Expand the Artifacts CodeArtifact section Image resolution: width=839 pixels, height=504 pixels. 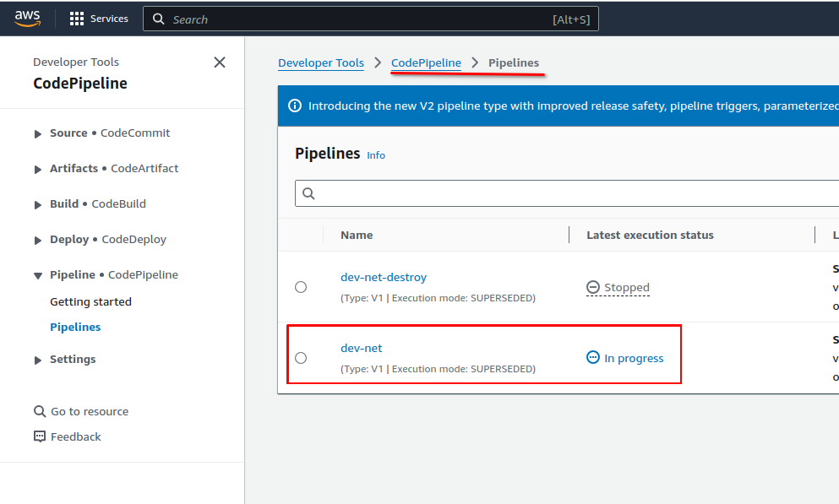click(37, 169)
